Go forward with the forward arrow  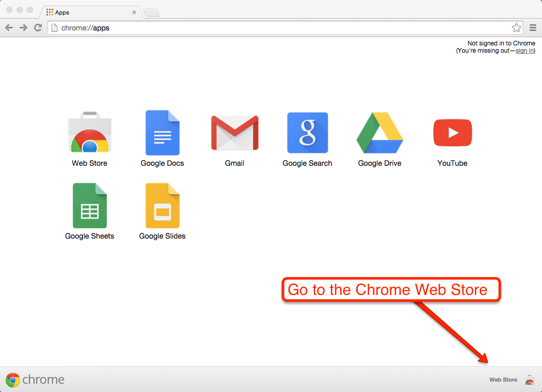[x=23, y=28]
